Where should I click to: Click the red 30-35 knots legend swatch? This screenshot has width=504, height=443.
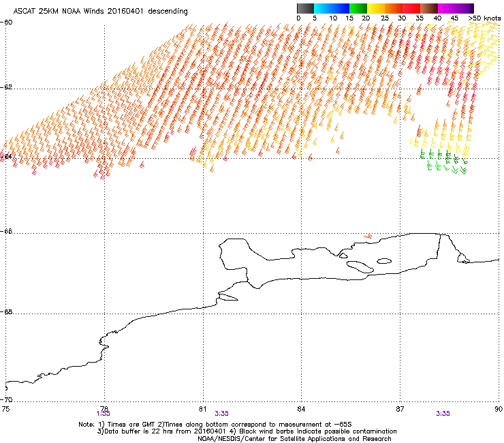tap(411, 8)
